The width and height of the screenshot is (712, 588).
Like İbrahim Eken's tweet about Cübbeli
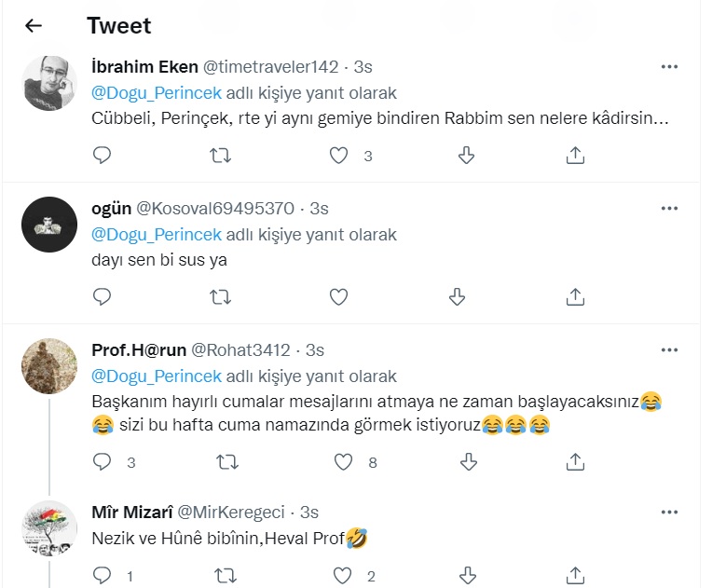[x=340, y=156]
